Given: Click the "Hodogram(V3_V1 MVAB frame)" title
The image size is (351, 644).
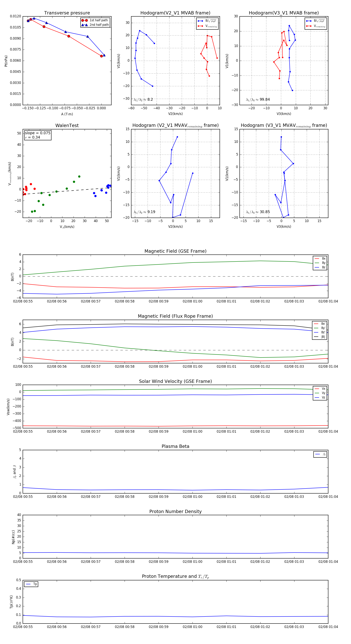Looking at the screenshot, I should click(284, 13).
